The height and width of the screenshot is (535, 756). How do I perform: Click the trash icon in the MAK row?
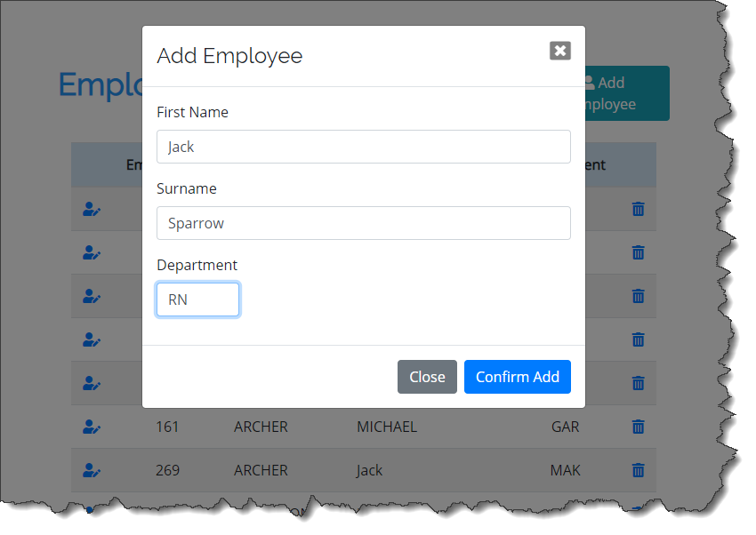tap(638, 470)
